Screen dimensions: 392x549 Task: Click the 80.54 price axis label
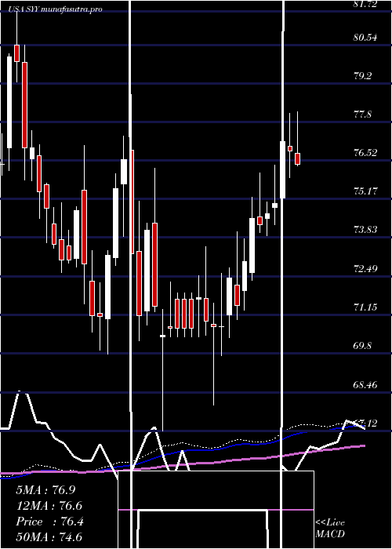[365, 37]
